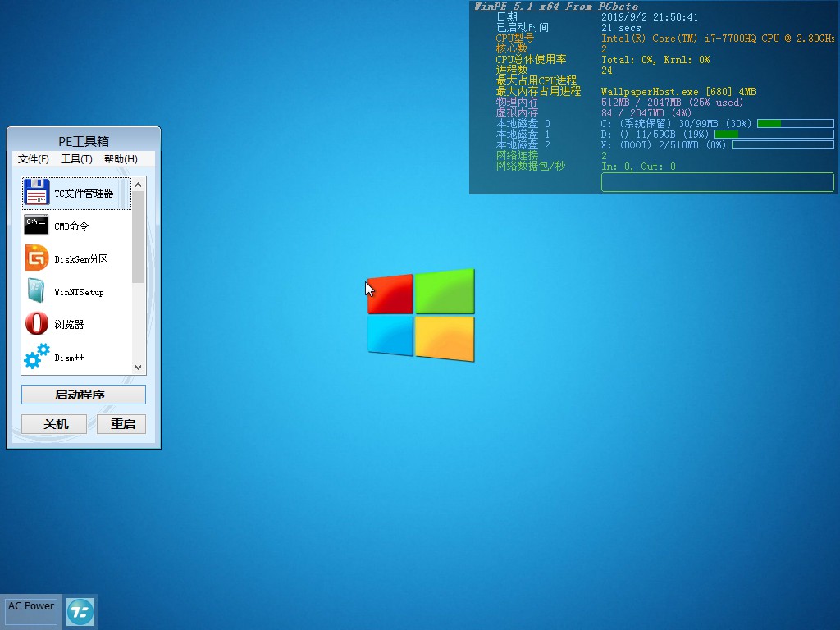Open the taskbar PE toolbox icon

pyautogui.click(x=80, y=611)
